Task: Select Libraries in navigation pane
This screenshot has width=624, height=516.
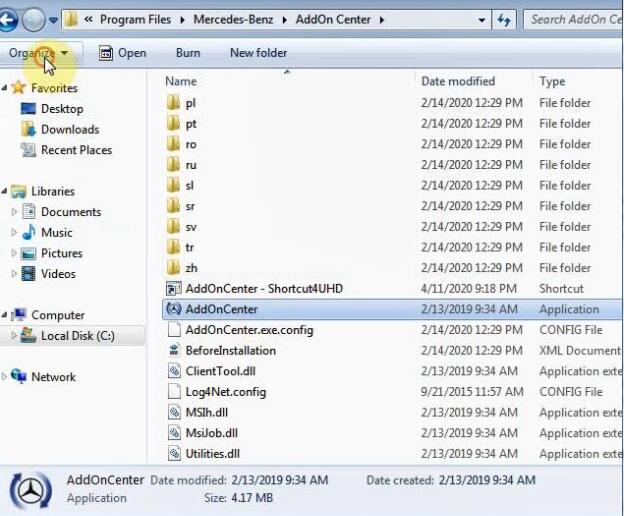Action: [x=53, y=191]
